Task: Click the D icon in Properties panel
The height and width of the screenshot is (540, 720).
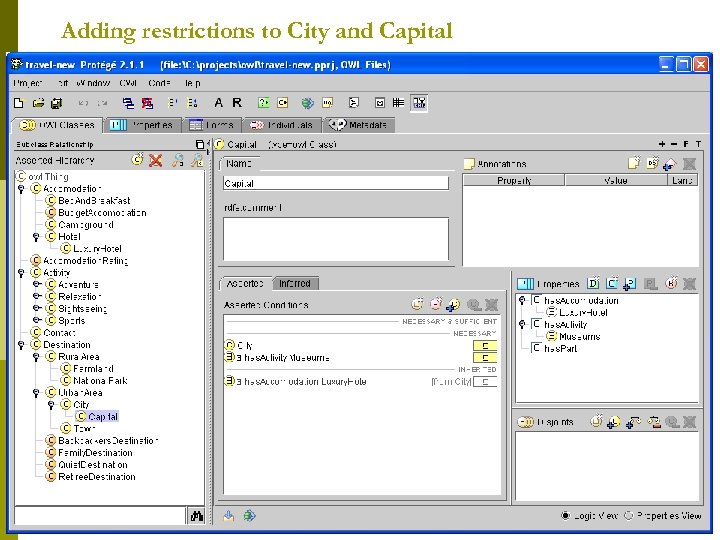Action: [x=593, y=284]
